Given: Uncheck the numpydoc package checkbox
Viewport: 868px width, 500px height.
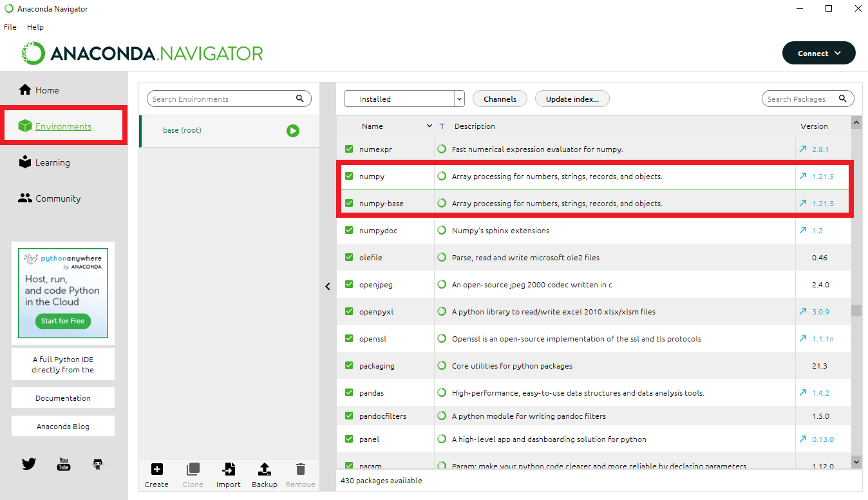Looking at the screenshot, I should coord(349,230).
